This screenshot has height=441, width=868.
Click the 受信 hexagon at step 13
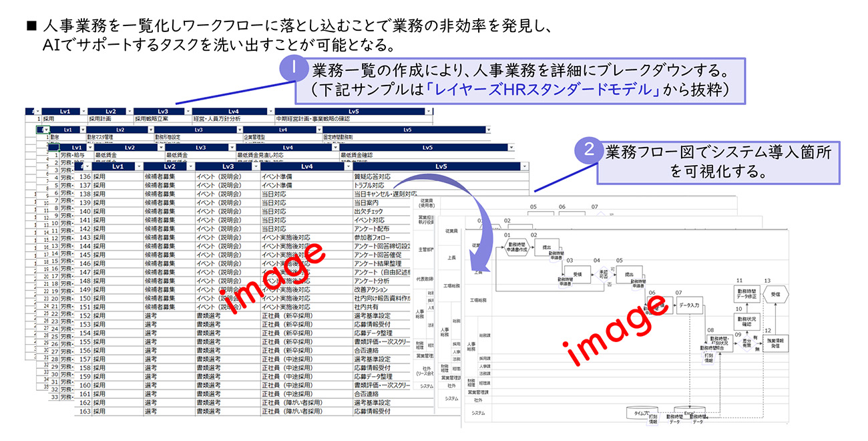[775, 294]
